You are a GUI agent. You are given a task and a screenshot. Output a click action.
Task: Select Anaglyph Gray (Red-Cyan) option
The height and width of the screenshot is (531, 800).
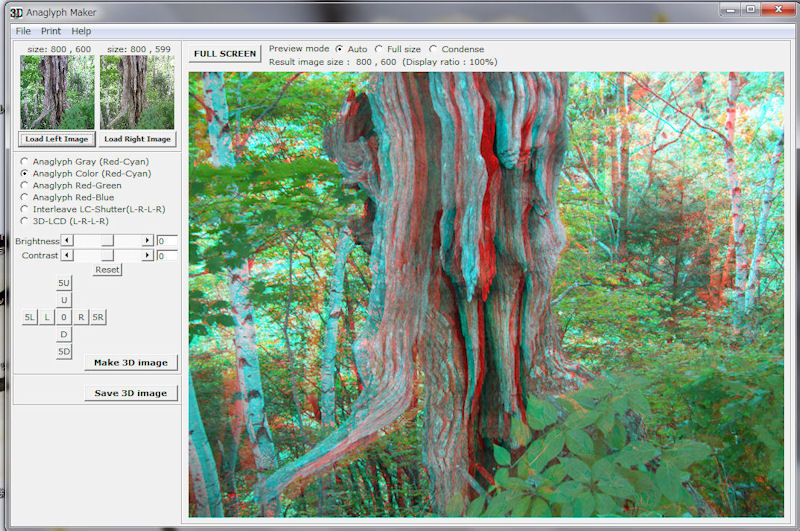(85, 161)
